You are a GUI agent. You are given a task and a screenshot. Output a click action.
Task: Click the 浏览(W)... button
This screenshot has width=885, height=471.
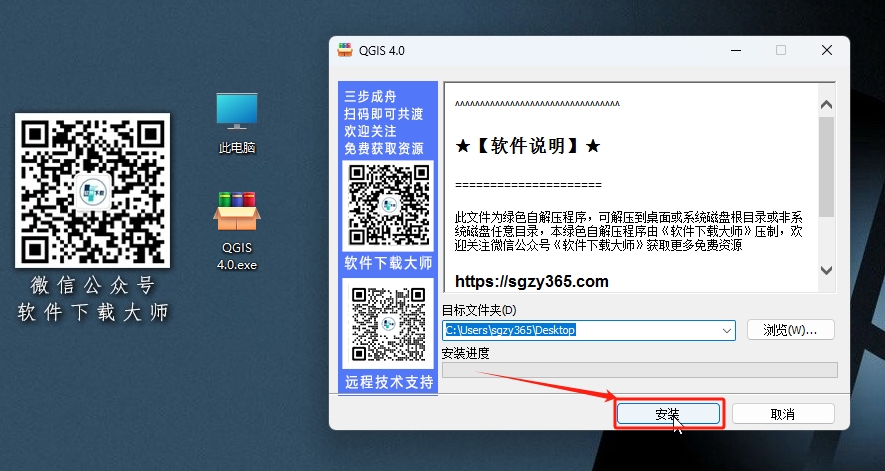tap(790, 330)
